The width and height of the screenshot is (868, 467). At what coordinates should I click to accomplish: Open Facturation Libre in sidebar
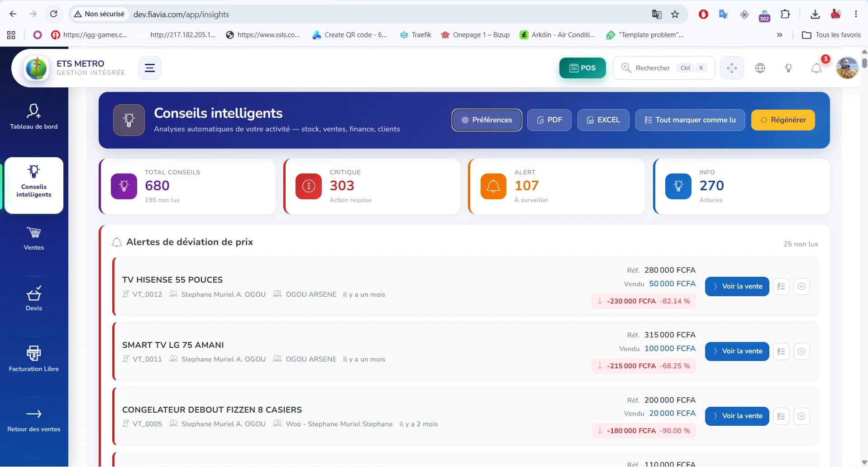tap(34, 359)
